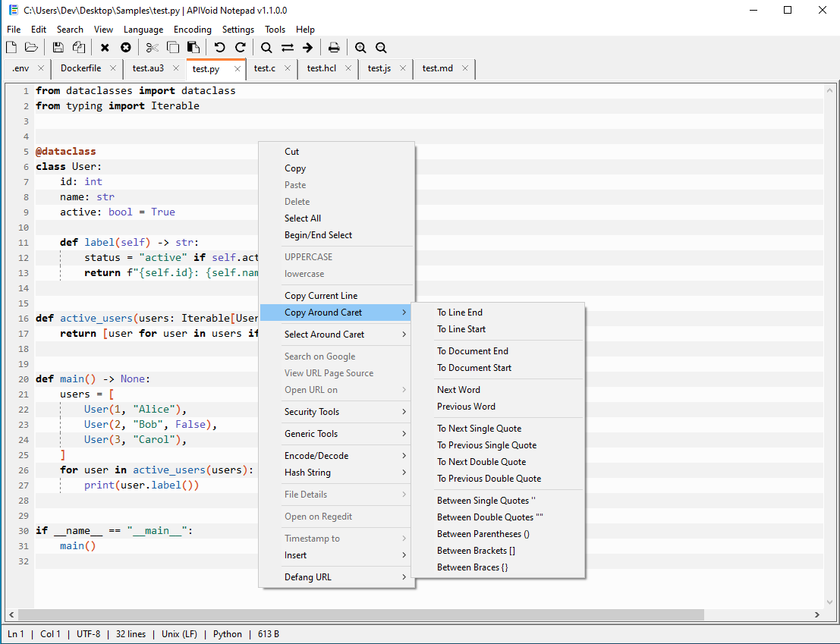Choose Begin/End Select menu entry
The image size is (840, 644).
[336, 234]
